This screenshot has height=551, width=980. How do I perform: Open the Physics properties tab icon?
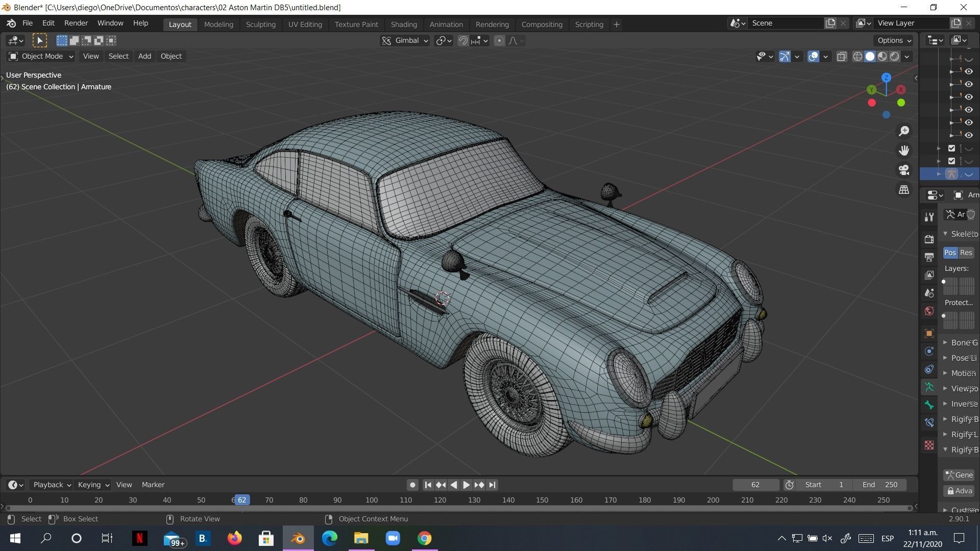point(929,351)
